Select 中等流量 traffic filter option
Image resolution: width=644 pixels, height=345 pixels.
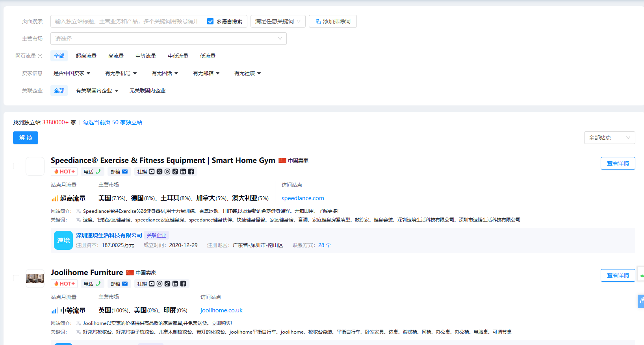(146, 56)
